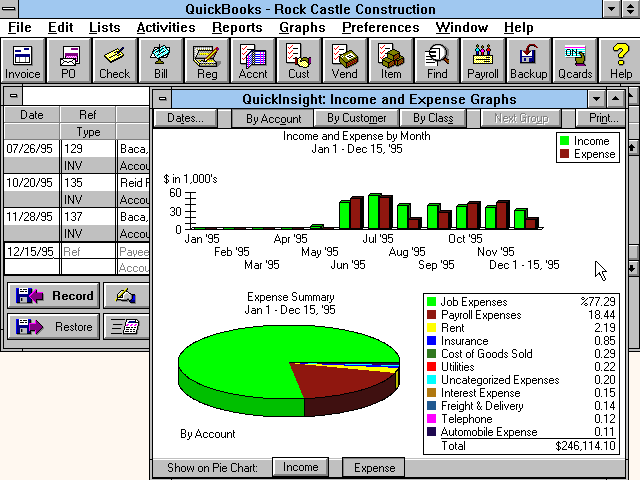The image size is (640, 480).
Task: Select the Bill toolbar icon
Action: click(160, 61)
